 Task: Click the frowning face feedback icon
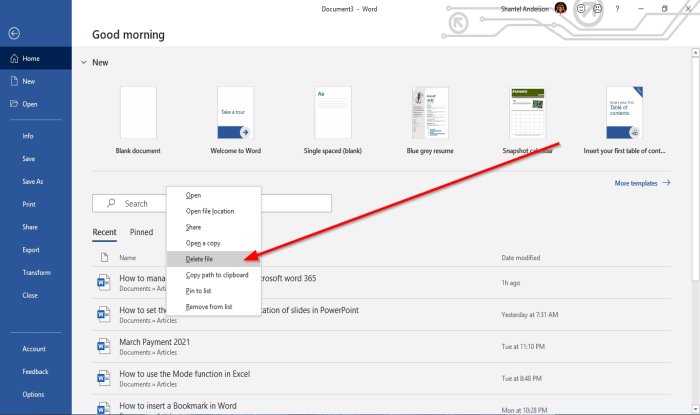pos(597,8)
